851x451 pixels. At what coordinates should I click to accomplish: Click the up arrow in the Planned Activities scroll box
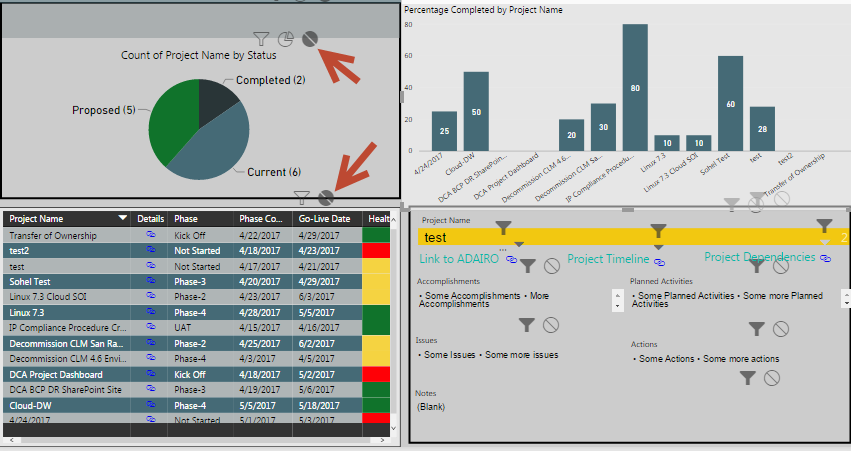(x=847, y=295)
